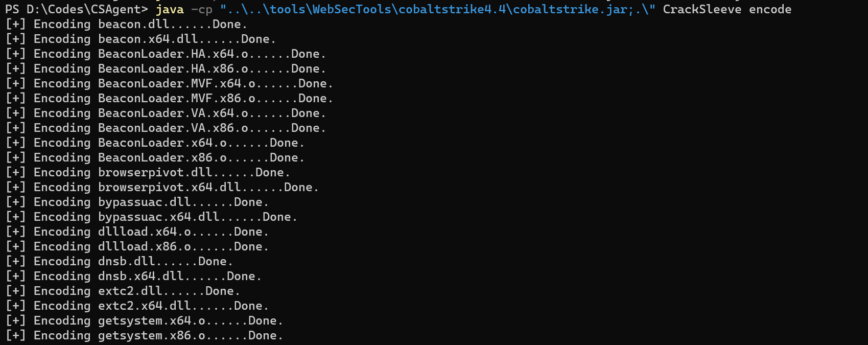Click the cobaltstrike.jar classpath string
The image size is (868, 345).
(438, 10)
